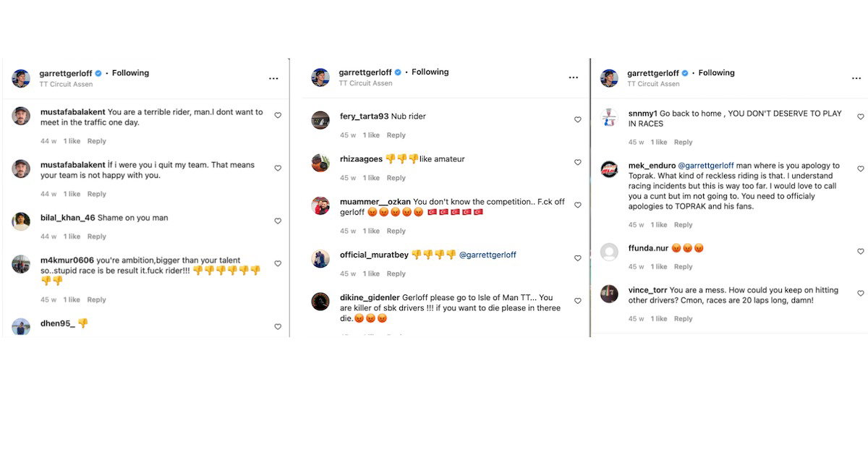Open the three-dot menu in left panel

(273, 78)
